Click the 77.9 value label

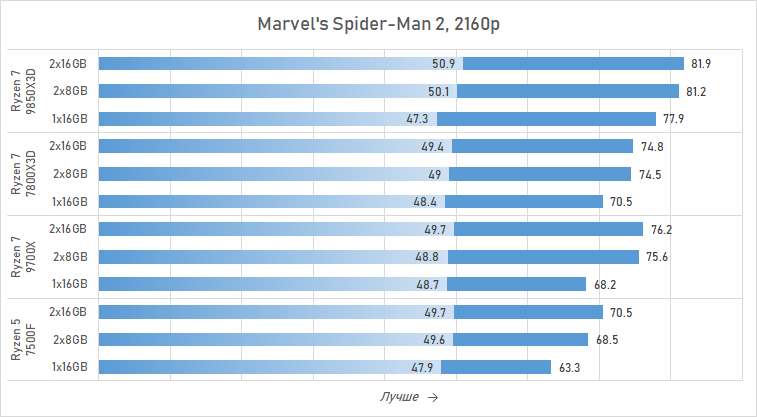(673, 119)
